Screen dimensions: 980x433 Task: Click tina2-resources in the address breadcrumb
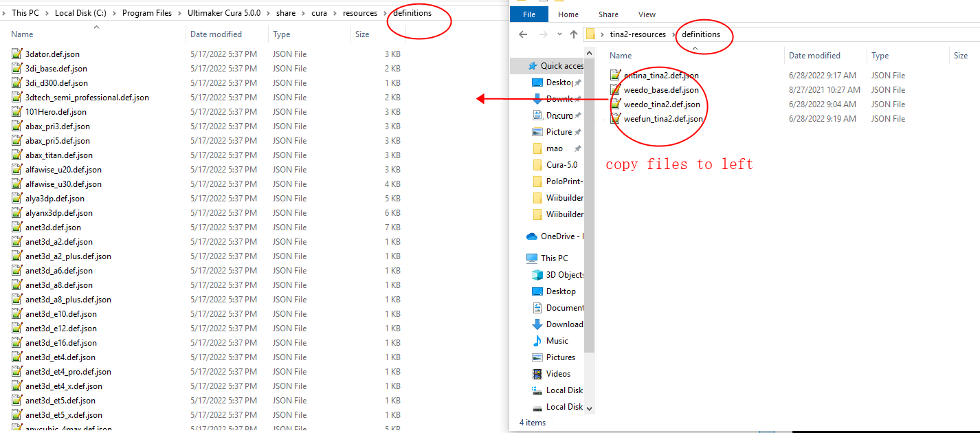pyautogui.click(x=638, y=34)
